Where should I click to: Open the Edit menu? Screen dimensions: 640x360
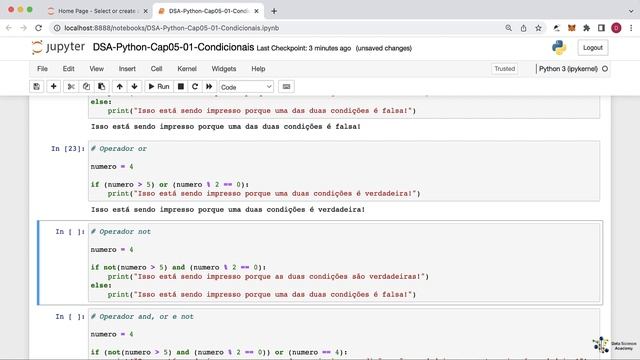pyautogui.click(x=69, y=69)
